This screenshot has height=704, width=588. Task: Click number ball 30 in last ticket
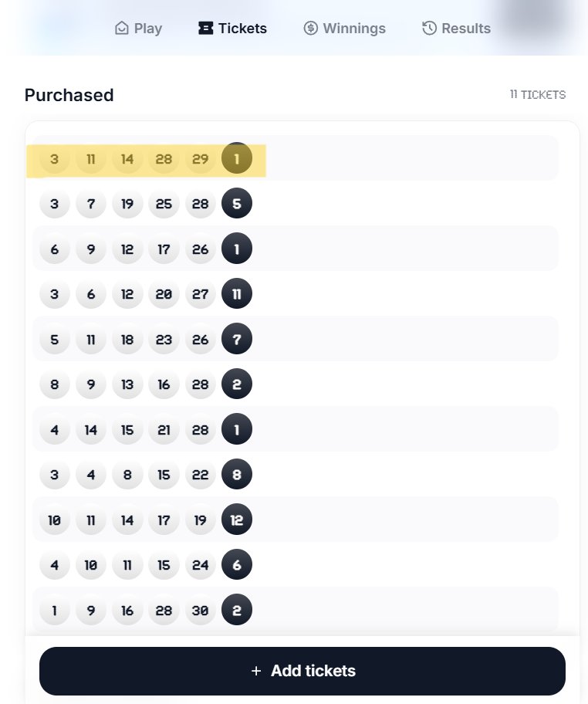pyautogui.click(x=200, y=610)
